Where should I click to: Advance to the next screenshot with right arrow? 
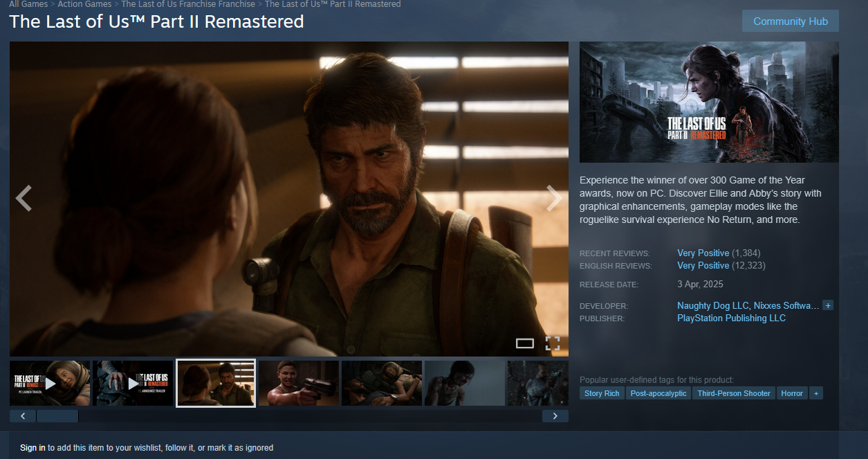[x=554, y=199]
